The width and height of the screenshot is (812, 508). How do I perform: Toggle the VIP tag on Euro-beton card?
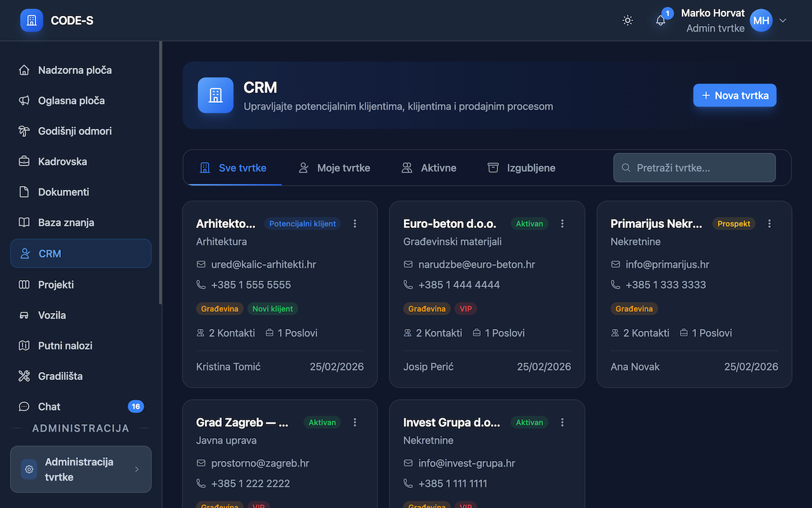pyautogui.click(x=466, y=309)
